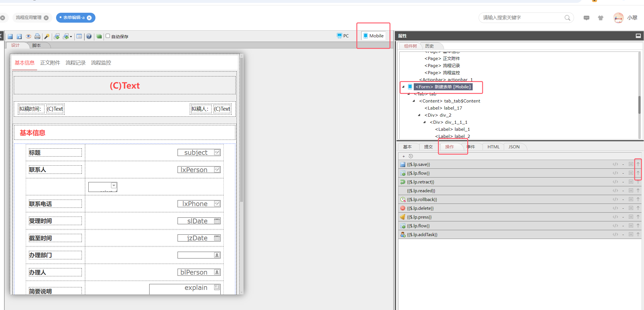Close the 流程应用管理 tab
Image resolution: width=644 pixels, height=310 pixels.
46,18
